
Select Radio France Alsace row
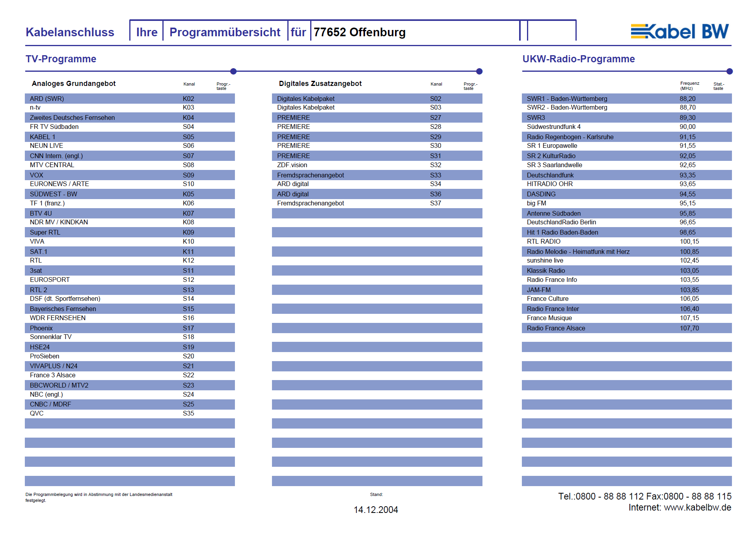(627, 328)
